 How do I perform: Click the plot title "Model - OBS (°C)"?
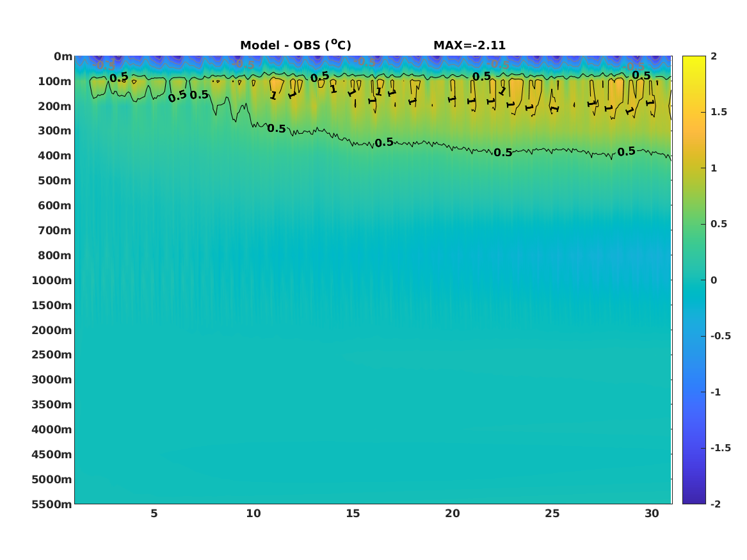[x=295, y=45]
